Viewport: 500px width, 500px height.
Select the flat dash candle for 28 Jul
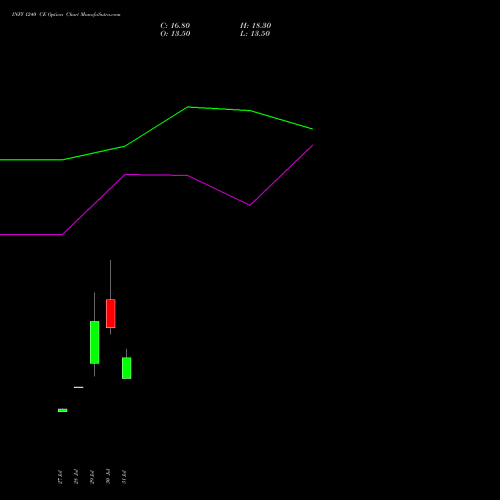[x=79, y=387]
